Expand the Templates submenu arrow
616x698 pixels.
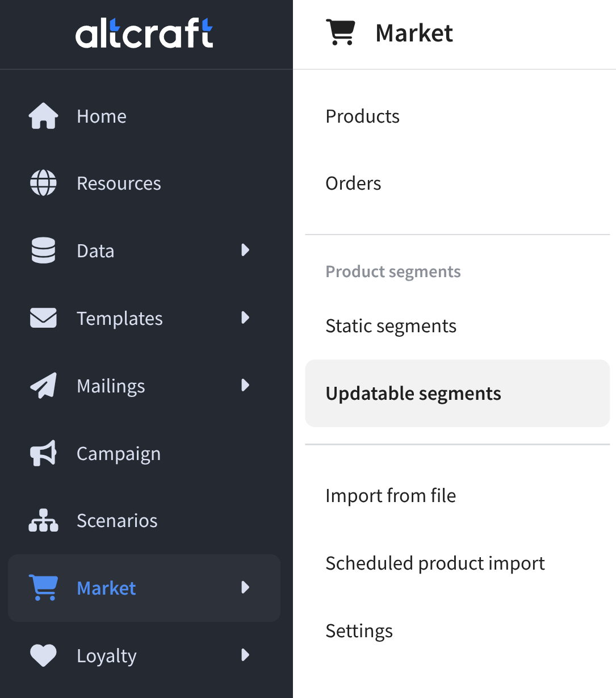coord(245,317)
